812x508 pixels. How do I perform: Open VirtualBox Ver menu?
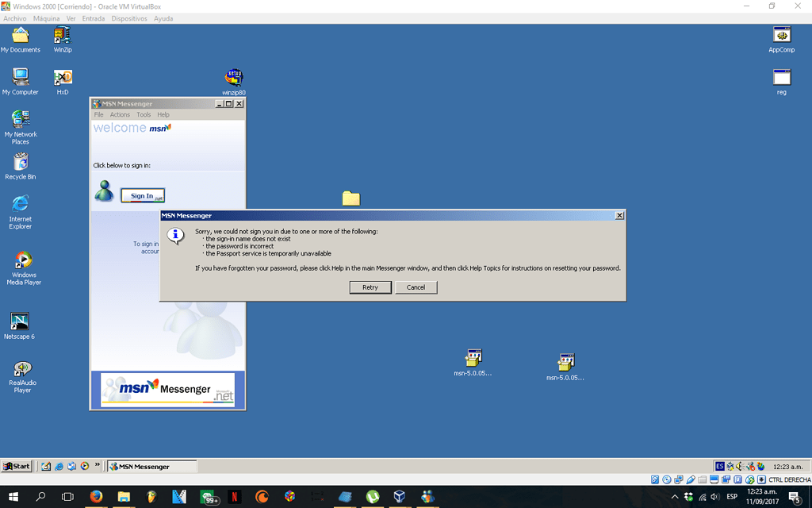71,19
